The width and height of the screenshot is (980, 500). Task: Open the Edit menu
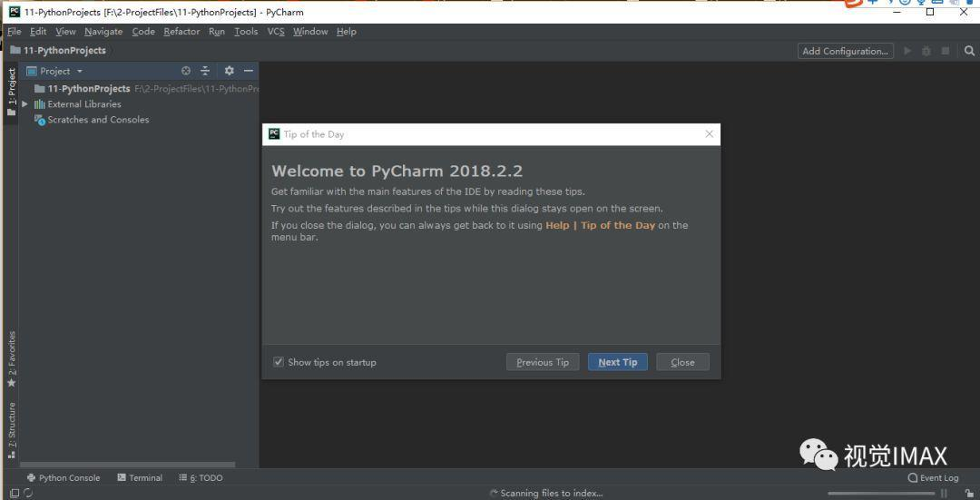(38, 31)
